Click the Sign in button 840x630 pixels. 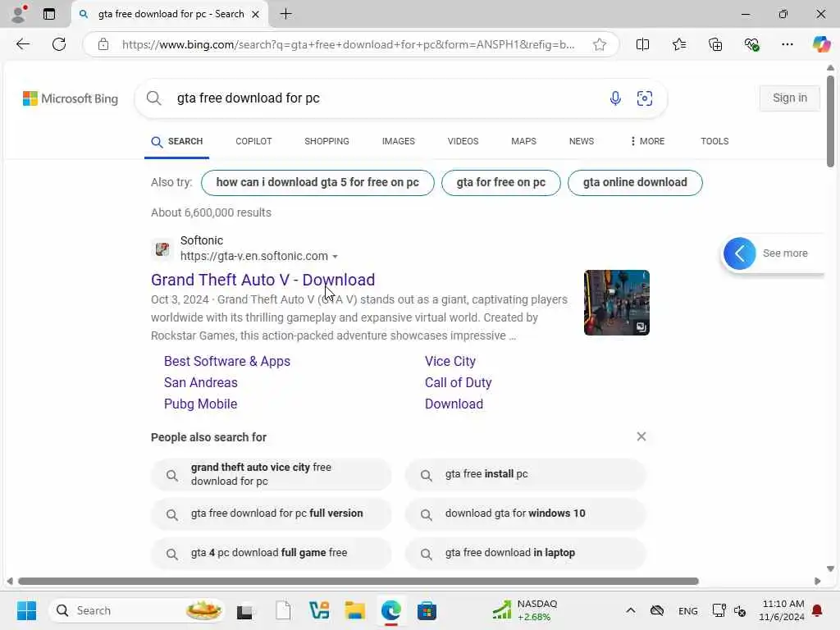coord(790,98)
